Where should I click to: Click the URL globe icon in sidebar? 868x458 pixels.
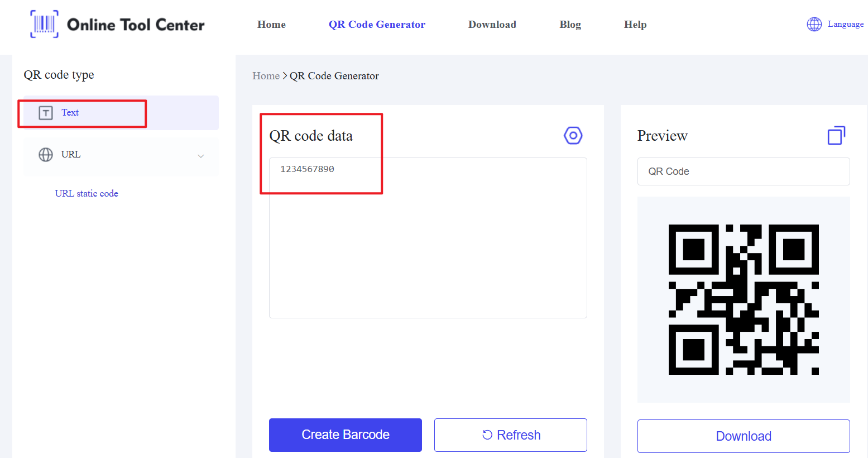coord(46,155)
